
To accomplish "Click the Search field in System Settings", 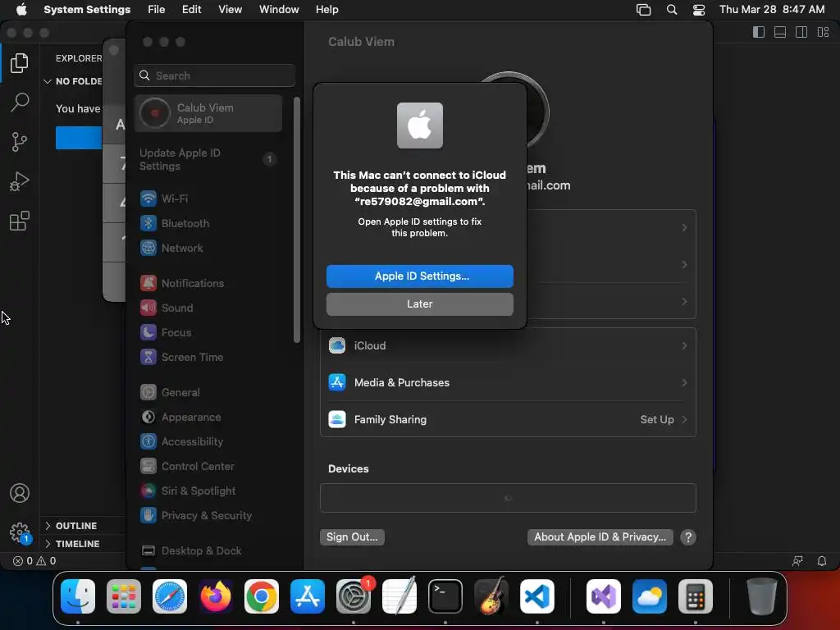I will point(214,75).
